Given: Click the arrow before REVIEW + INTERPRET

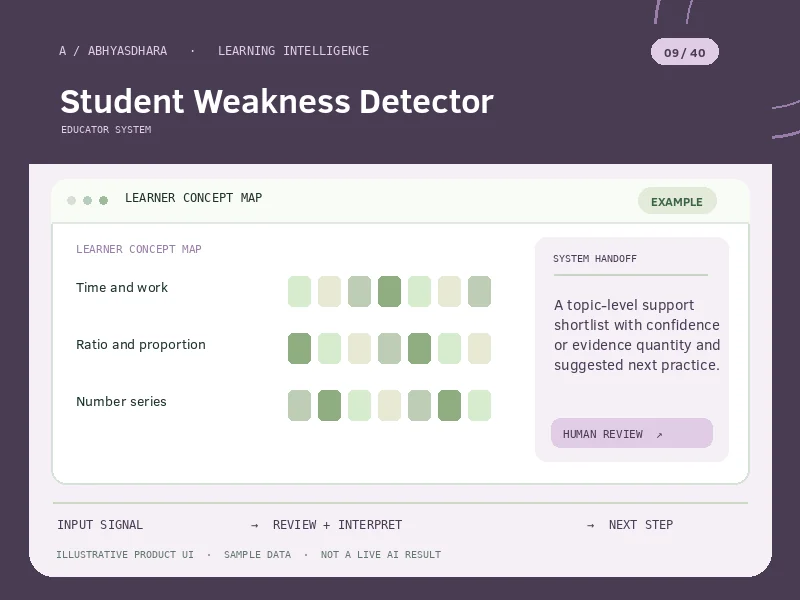Looking at the screenshot, I should [x=255, y=526].
